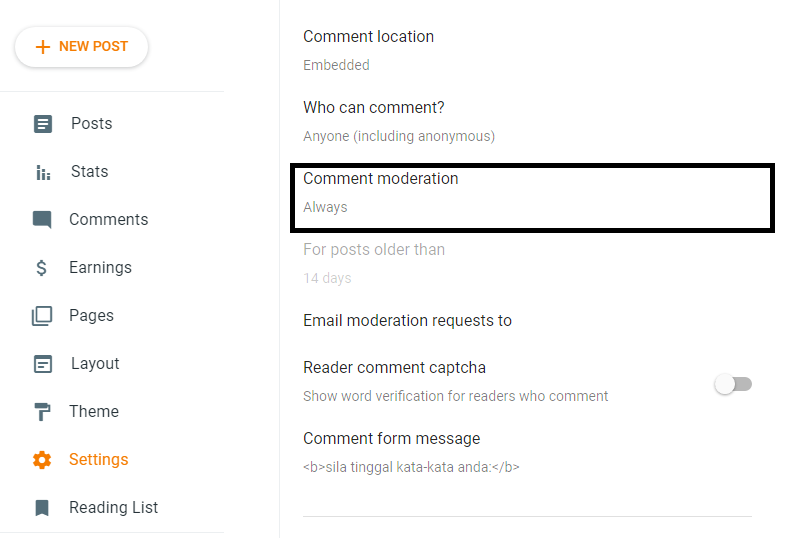Click the Reading List bookmark icon
This screenshot has width=795, height=538.
pos(42,508)
